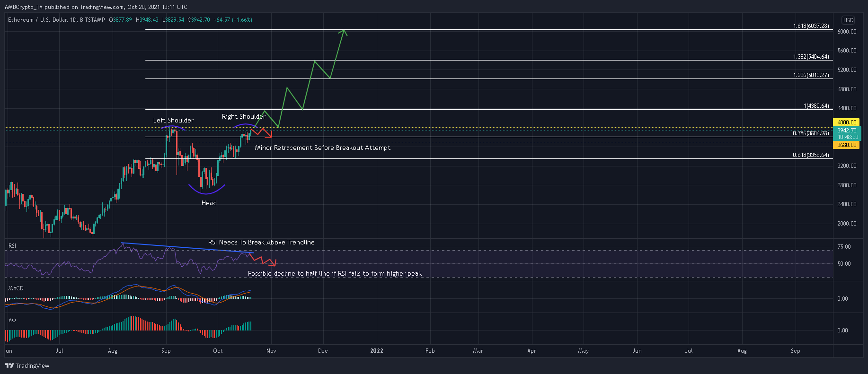
Task: Click the Head annotation label
Action: click(209, 203)
